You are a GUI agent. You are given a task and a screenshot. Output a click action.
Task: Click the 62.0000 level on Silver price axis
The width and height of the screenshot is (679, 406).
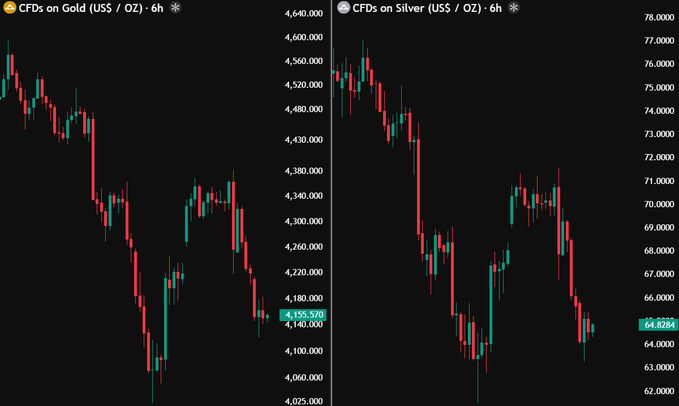(659, 391)
